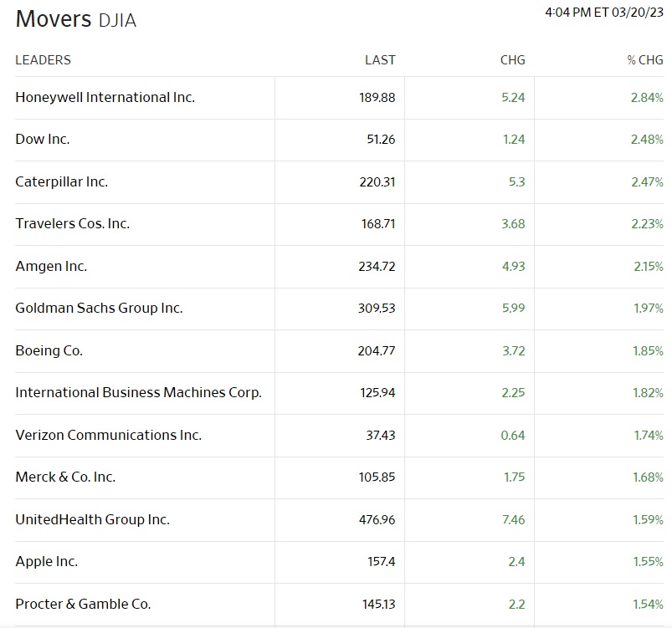This screenshot has height=628, width=672.
Task: Click Dow Inc. percent change 2.48%
Action: click(x=647, y=140)
